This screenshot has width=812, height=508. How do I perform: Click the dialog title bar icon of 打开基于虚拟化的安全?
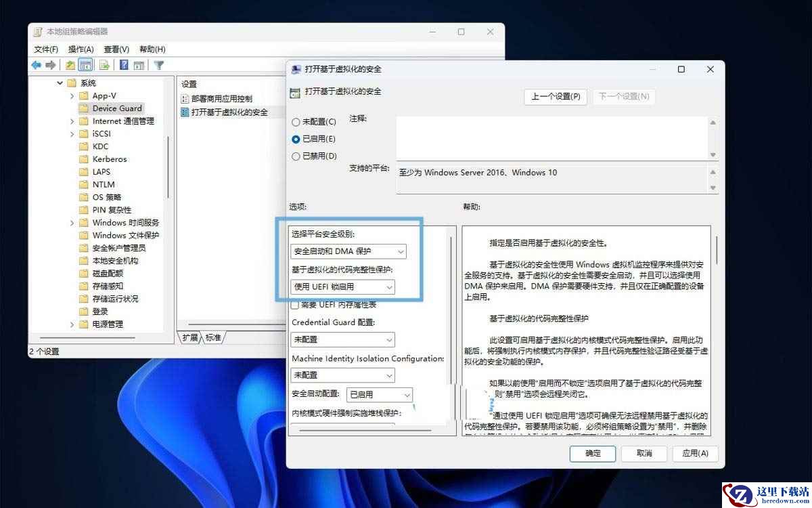(x=296, y=69)
